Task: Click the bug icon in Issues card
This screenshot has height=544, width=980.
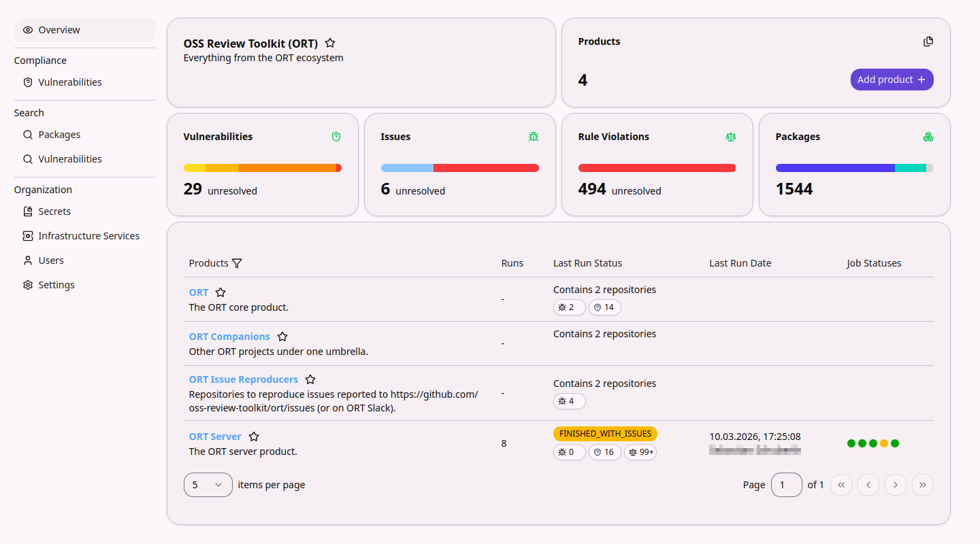Action: pyautogui.click(x=534, y=137)
